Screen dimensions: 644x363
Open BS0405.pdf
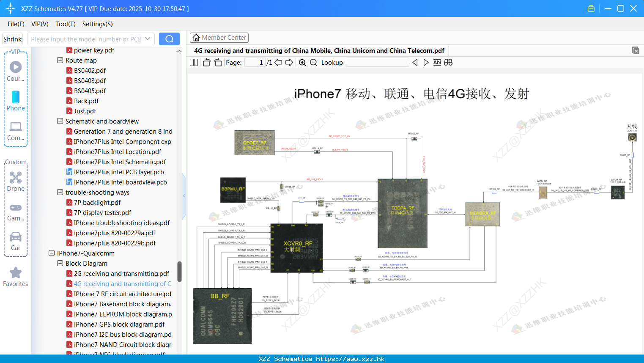click(90, 91)
